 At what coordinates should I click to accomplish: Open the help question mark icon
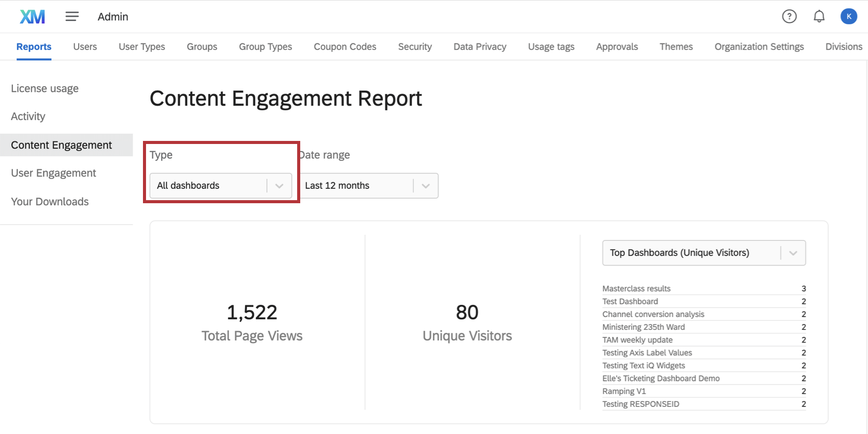pyautogui.click(x=789, y=17)
